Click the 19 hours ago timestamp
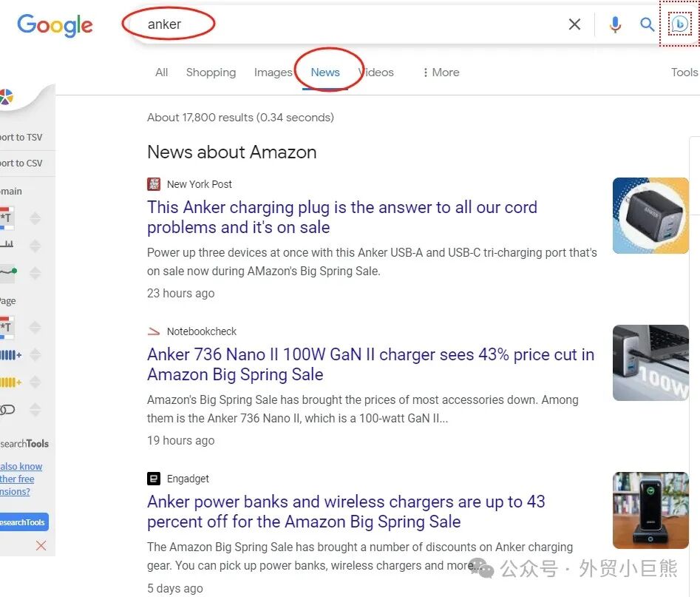Viewport: 700px width, 597px height. coord(181,441)
